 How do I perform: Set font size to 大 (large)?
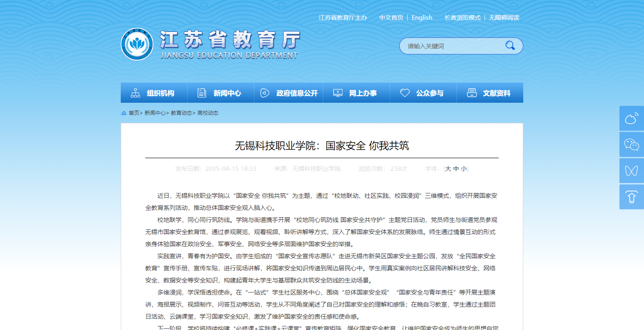[x=448, y=169]
